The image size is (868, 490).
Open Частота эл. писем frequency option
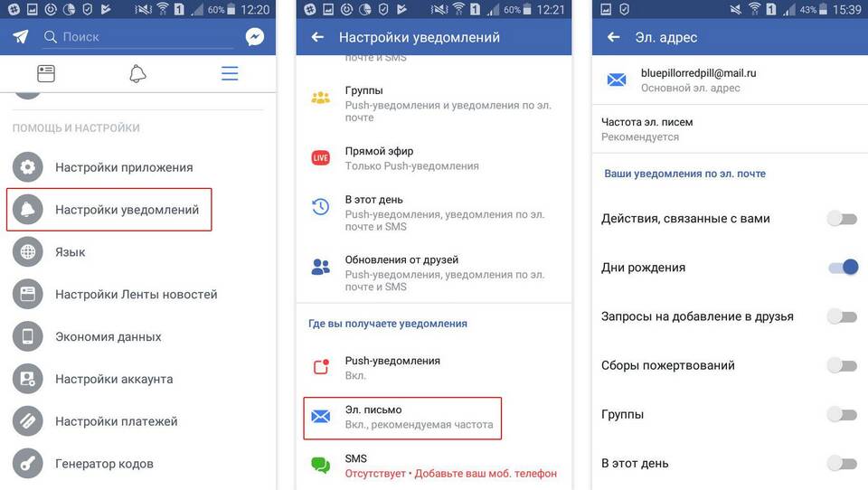pos(730,129)
